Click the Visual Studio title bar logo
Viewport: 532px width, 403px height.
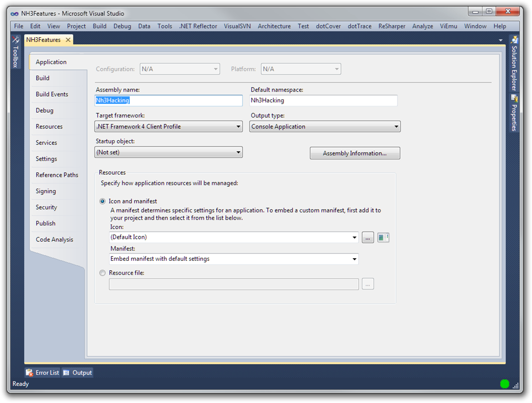point(14,14)
